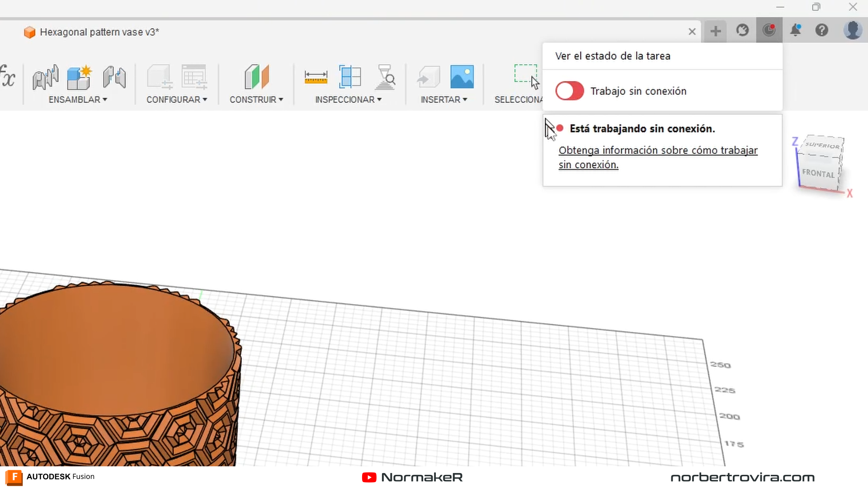Click FRONTAL face of the view cube
Image resolution: width=868 pixels, height=488 pixels.
(x=818, y=174)
